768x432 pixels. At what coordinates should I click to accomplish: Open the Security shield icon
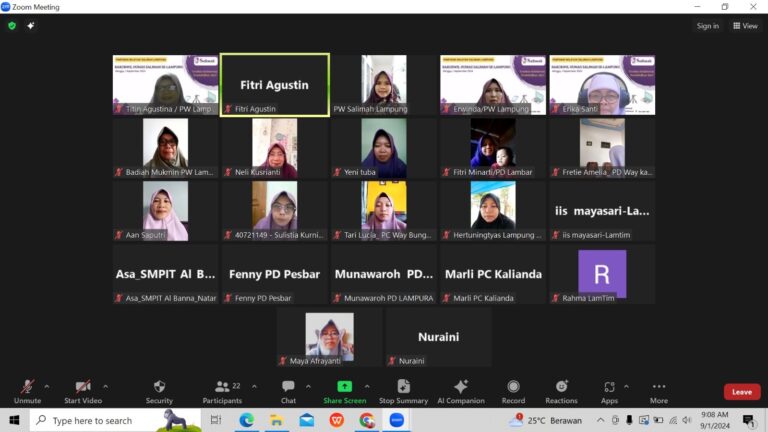click(x=159, y=386)
